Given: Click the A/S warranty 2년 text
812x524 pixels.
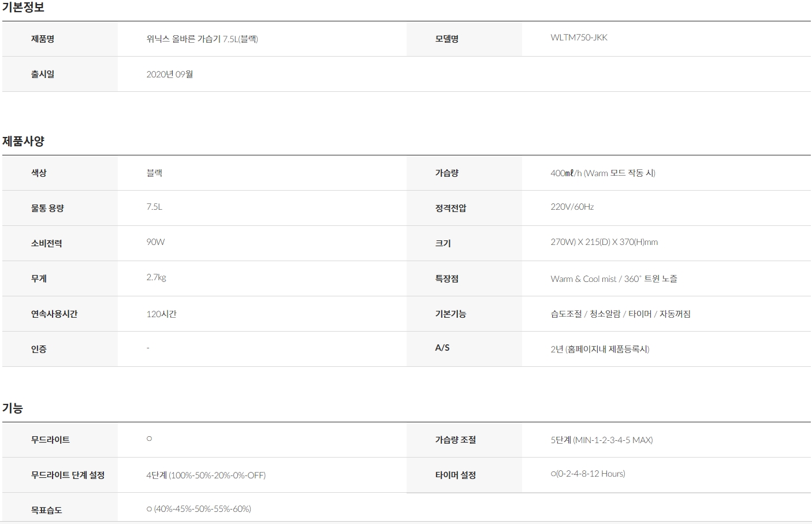Looking at the screenshot, I should click(x=600, y=349).
